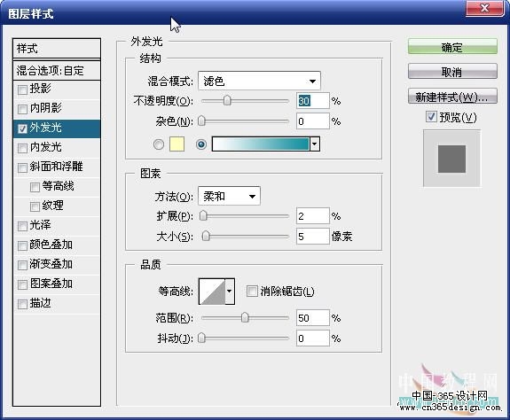Click the contour (等高线) curve thumbnail
Viewport: 510px width, 420px height.
pos(212,291)
